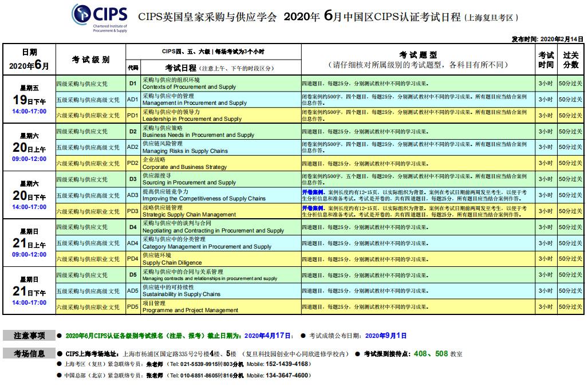Viewport: 588px width, 386px height.
Task: Click 'Leadership in Procurement and Supply'
Action: pyautogui.click(x=192, y=119)
